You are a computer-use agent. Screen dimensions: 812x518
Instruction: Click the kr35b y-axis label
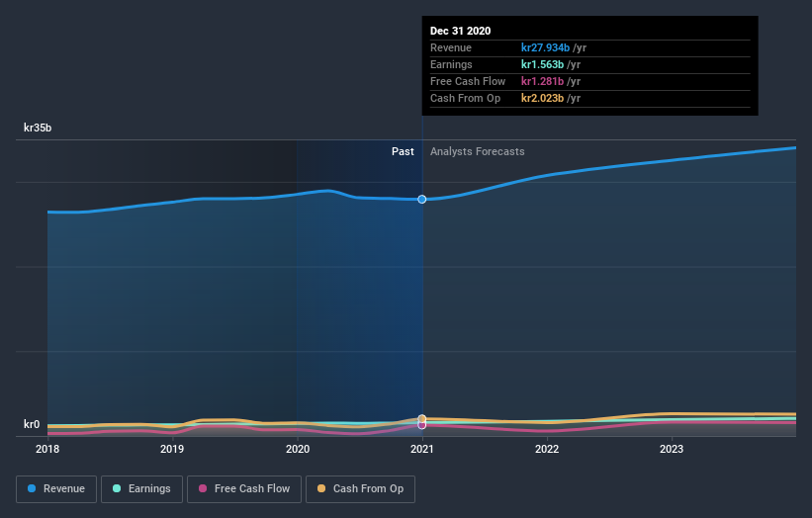pyautogui.click(x=38, y=128)
